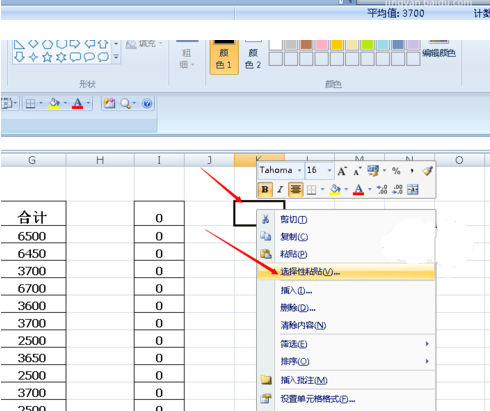Toggle Italic in the mini toolbar
Image resolution: width=490 pixels, height=411 pixels.
[280, 190]
